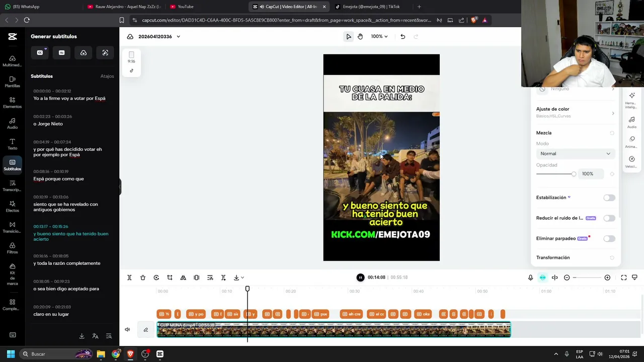
Task: Open the blend Modo Normal dropdown
Action: pyautogui.click(x=575, y=154)
